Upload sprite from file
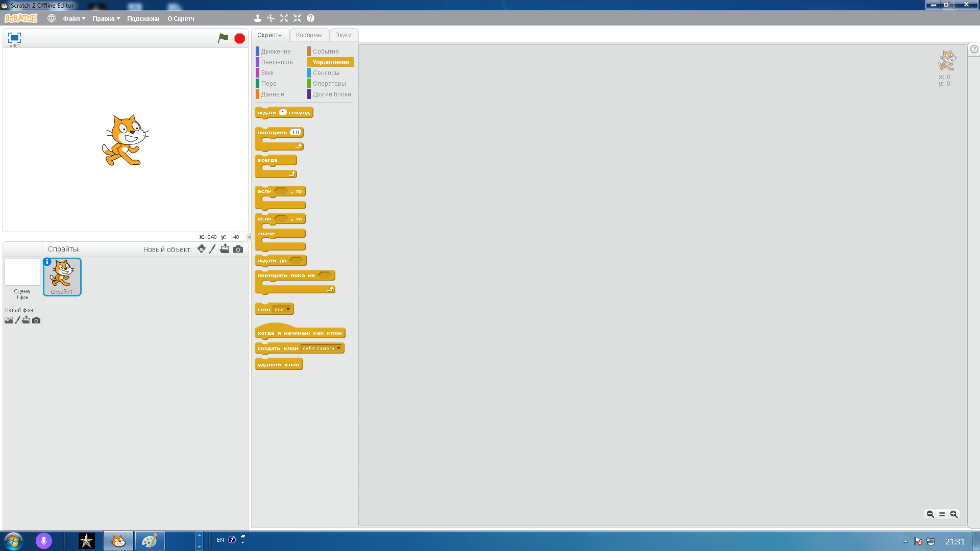This screenshot has height=551, width=980. tap(225, 249)
